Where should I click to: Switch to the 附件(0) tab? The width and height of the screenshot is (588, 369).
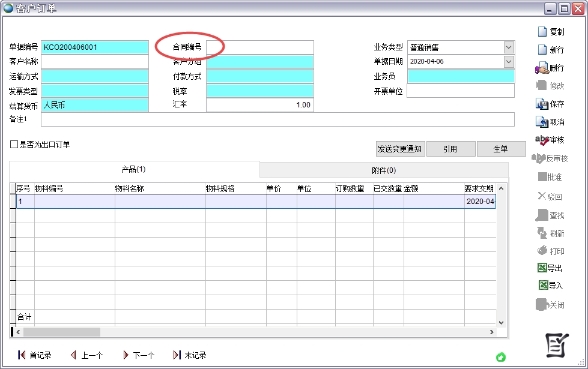[x=384, y=170]
